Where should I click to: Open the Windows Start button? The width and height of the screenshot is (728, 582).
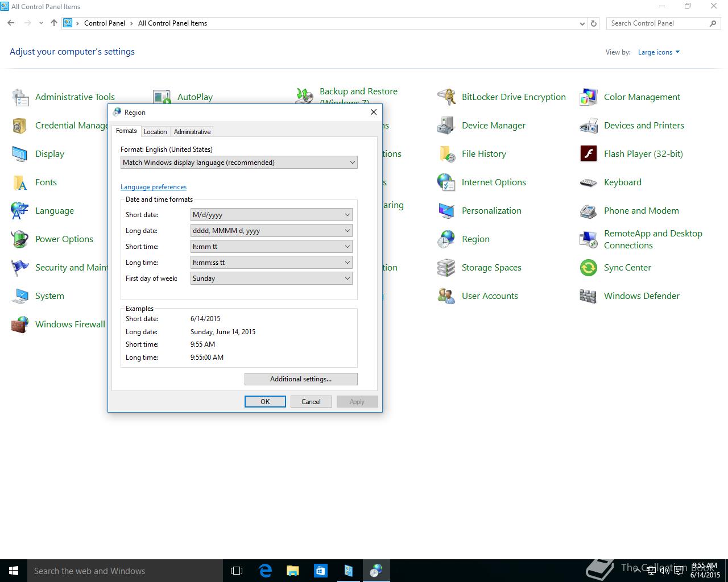pyautogui.click(x=14, y=571)
